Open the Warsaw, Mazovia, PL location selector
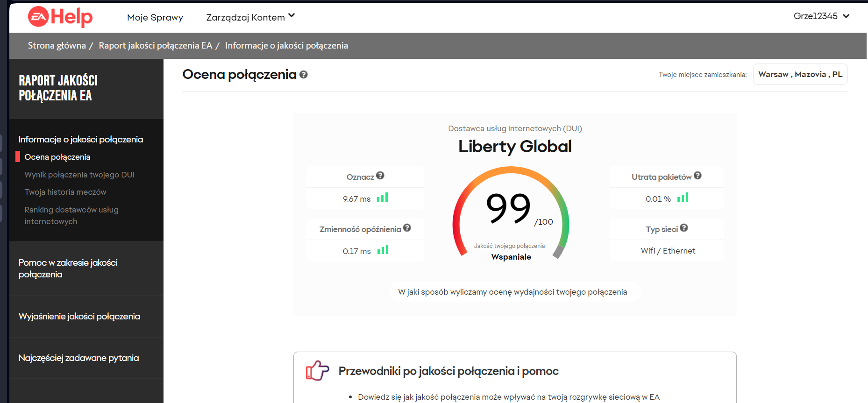This screenshot has height=403, width=868. click(x=800, y=74)
